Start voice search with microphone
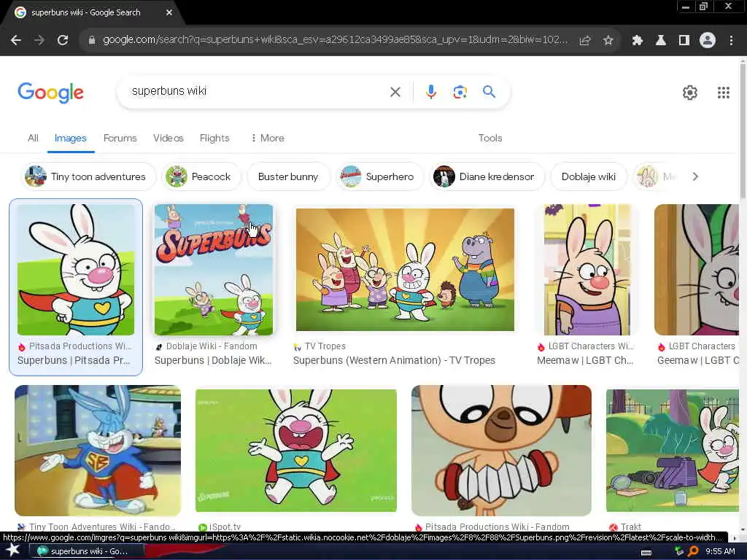The height and width of the screenshot is (560, 747). 430,92
